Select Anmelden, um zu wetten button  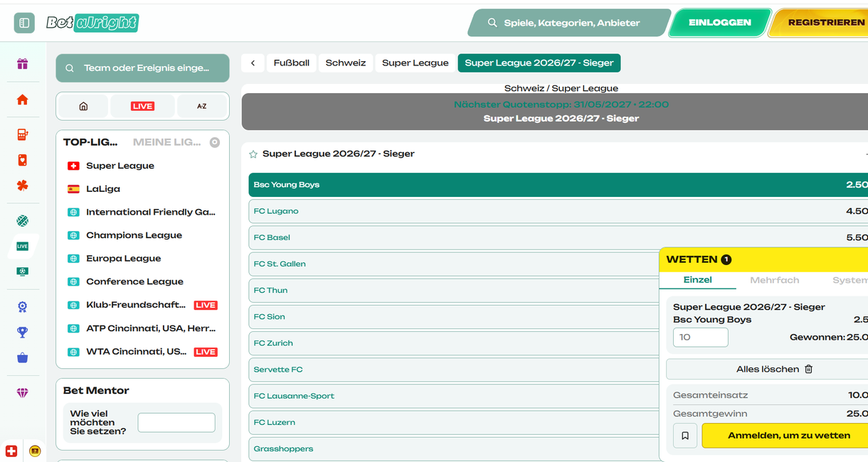tap(785, 435)
